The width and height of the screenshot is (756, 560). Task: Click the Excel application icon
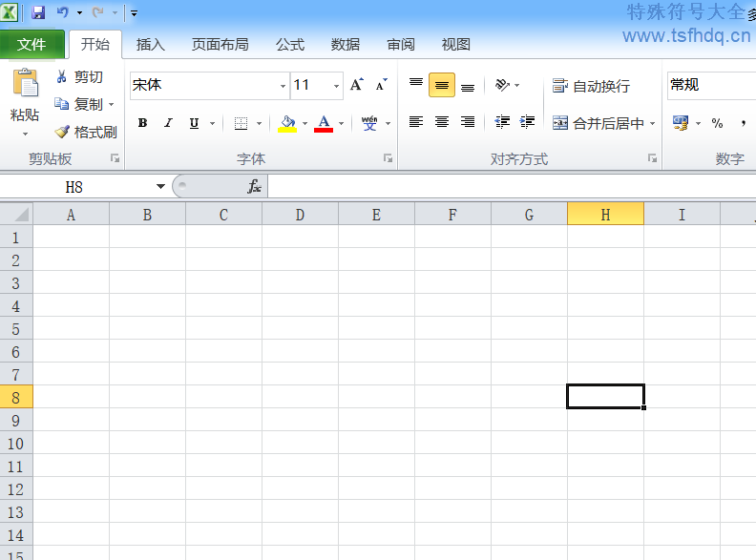point(10,12)
